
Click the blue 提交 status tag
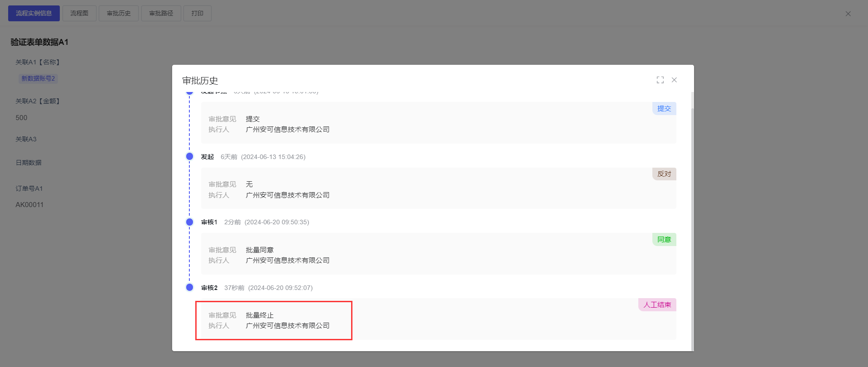click(x=664, y=109)
